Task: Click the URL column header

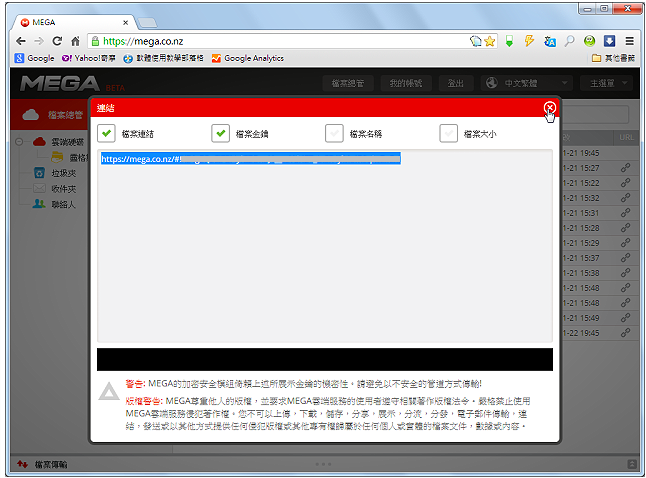Action: [x=627, y=137]
